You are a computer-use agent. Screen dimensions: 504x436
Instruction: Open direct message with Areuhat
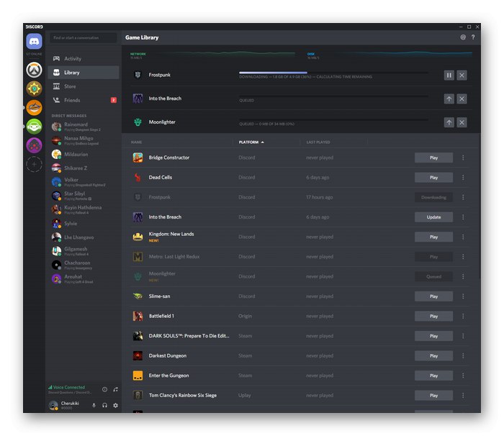(84, 278)
